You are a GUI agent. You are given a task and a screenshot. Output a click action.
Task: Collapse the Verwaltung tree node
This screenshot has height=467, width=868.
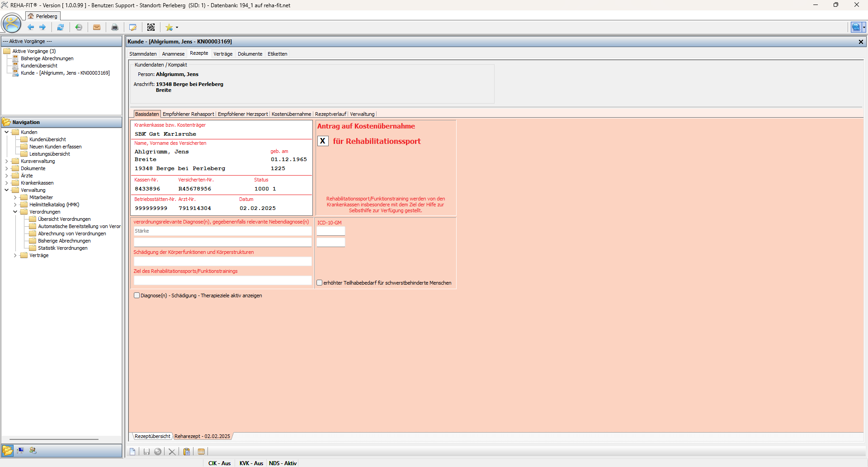7,190
